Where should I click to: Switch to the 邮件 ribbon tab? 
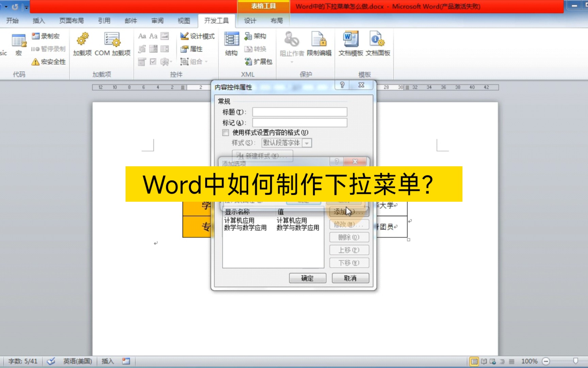coord(130,20)
